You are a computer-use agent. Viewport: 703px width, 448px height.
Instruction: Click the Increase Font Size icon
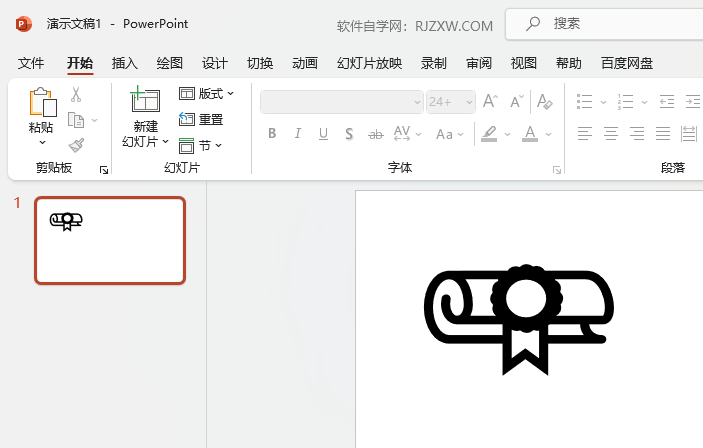click(x=490, y=101)
